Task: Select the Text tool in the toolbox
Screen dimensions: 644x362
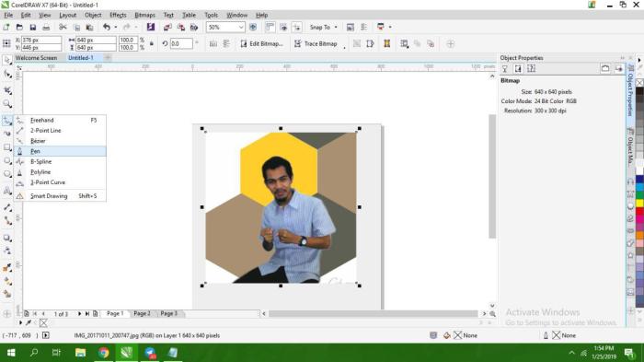Action: 7,191
